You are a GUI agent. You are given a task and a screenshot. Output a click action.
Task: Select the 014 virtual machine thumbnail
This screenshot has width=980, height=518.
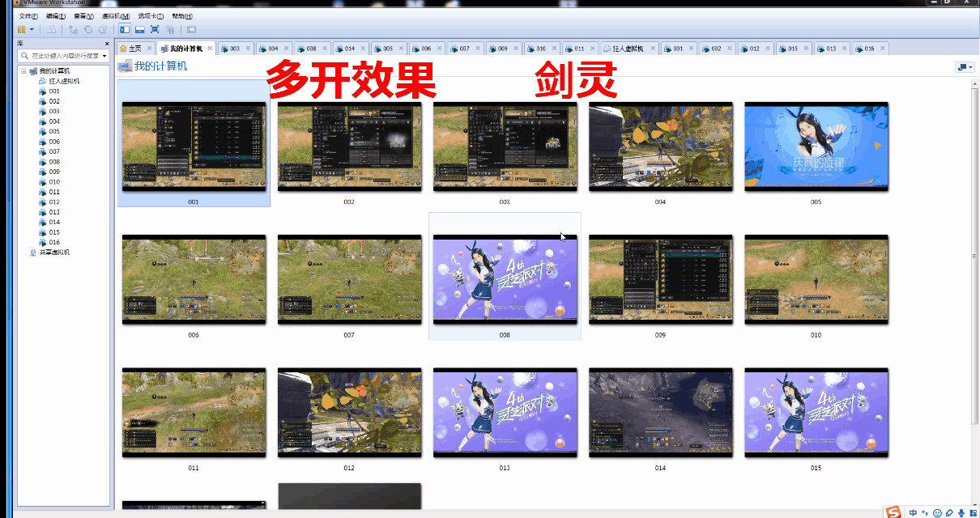coord(660,412)
